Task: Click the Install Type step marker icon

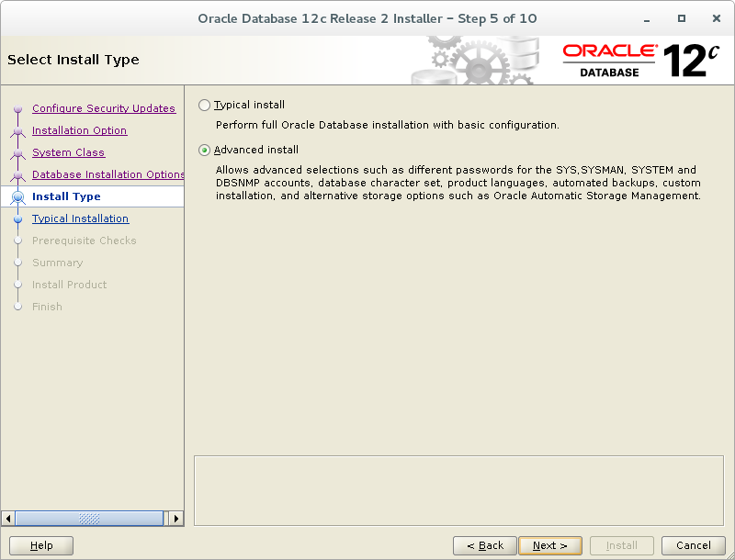Action: click(17, 197)
